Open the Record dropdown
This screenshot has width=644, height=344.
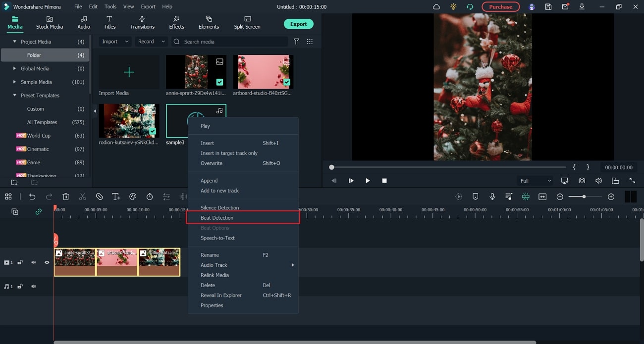click(151, 42)
